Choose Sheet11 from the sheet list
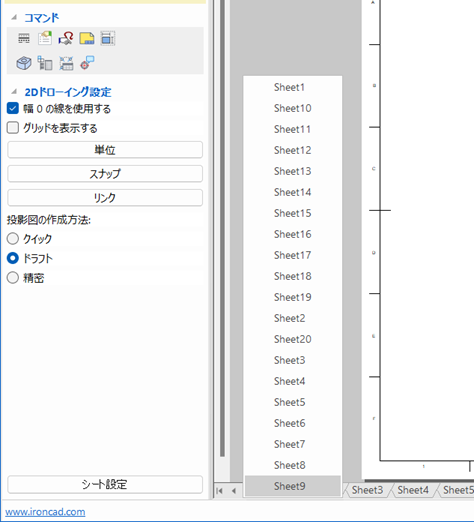Screen dimensions: 474x522 click(293, 129)
